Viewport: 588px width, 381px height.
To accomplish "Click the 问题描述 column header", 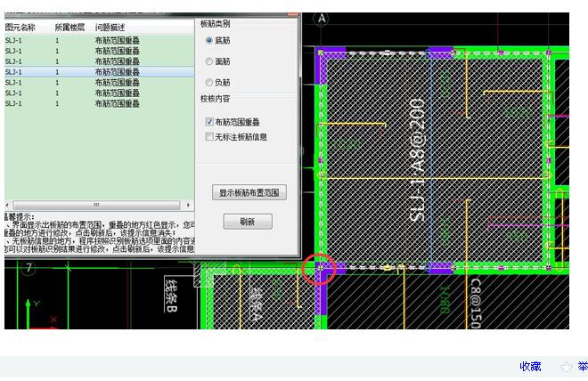I will click(110, 28).
